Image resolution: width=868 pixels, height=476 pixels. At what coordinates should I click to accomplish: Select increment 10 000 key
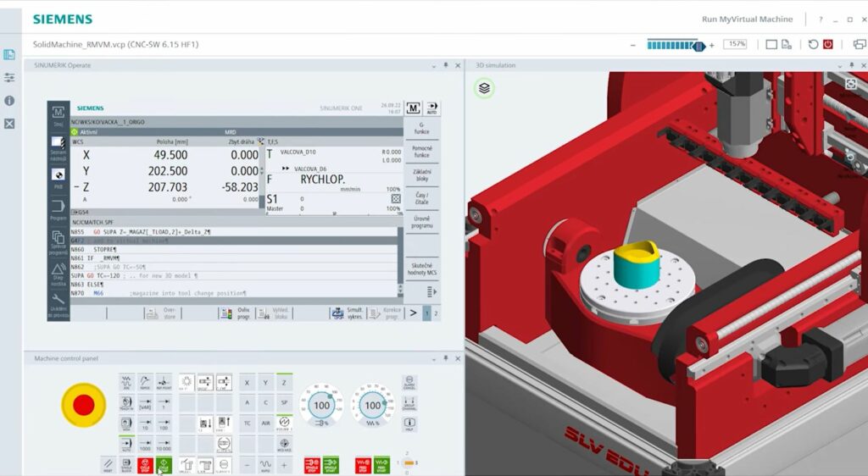[x=164, y=445]
